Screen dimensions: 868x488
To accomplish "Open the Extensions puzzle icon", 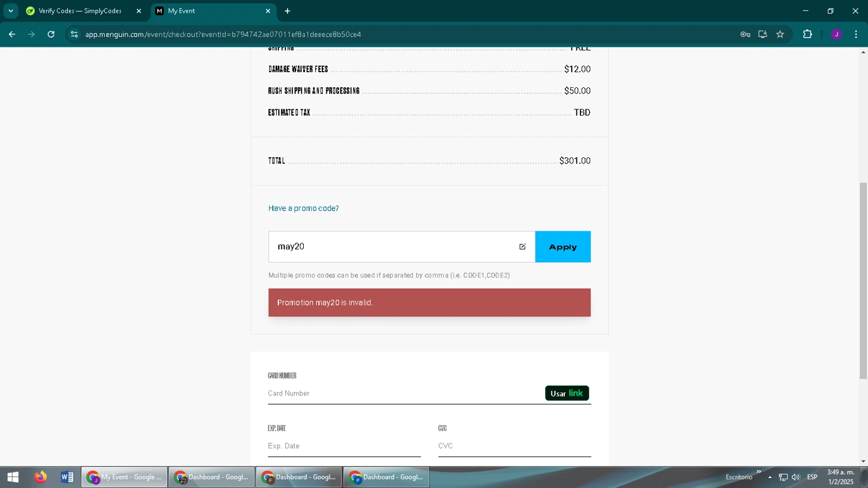I will (x=807, y=34).
